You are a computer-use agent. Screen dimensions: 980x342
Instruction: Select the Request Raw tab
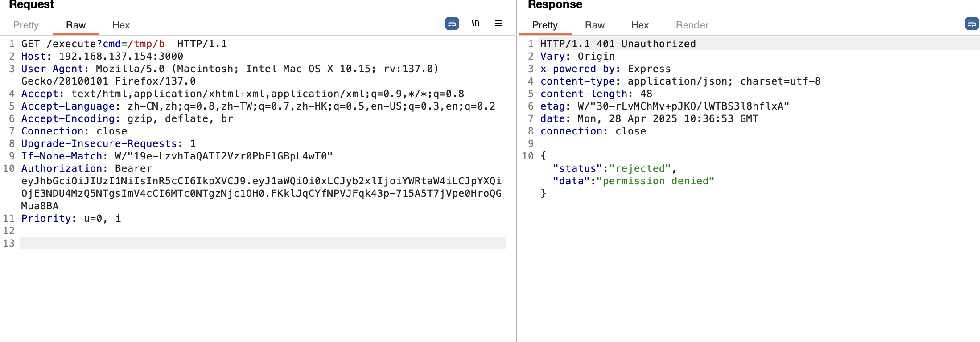[x=76, y=25]
